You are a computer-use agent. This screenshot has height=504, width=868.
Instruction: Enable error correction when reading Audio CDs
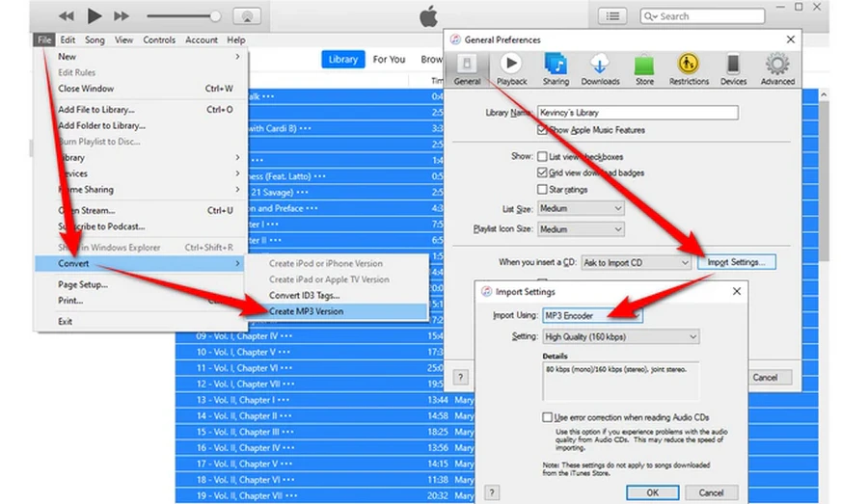[547, 417]
